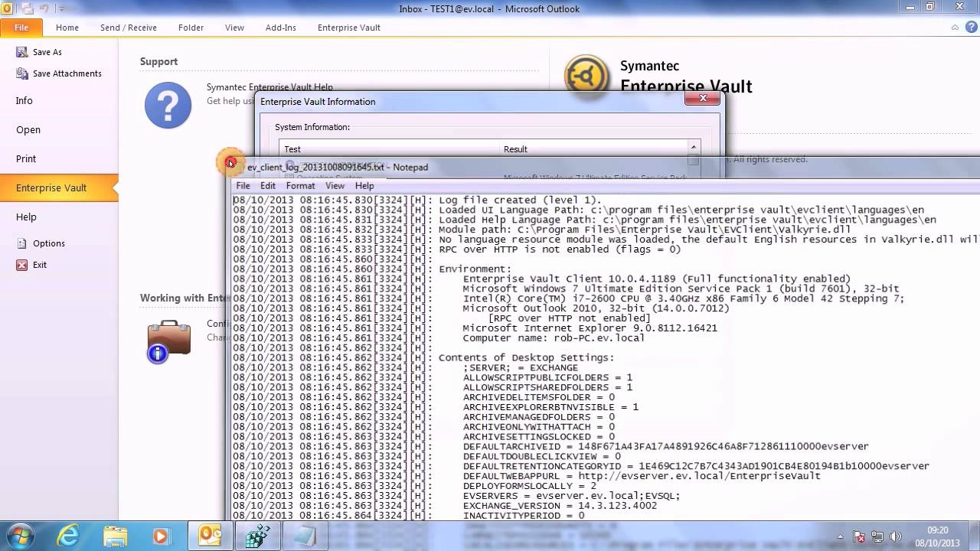Click the network tray icon
980x551 pixels.
(x=877, y=536)
